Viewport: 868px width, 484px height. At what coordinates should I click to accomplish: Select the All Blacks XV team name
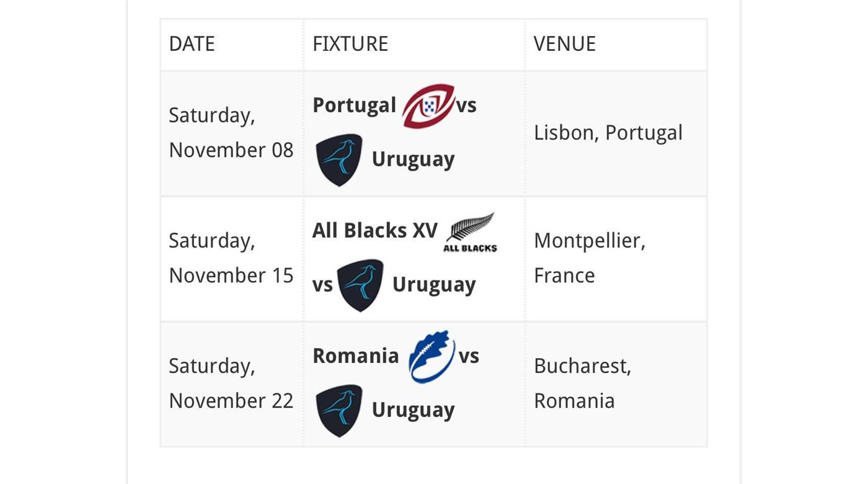click(x=374, y=231)
